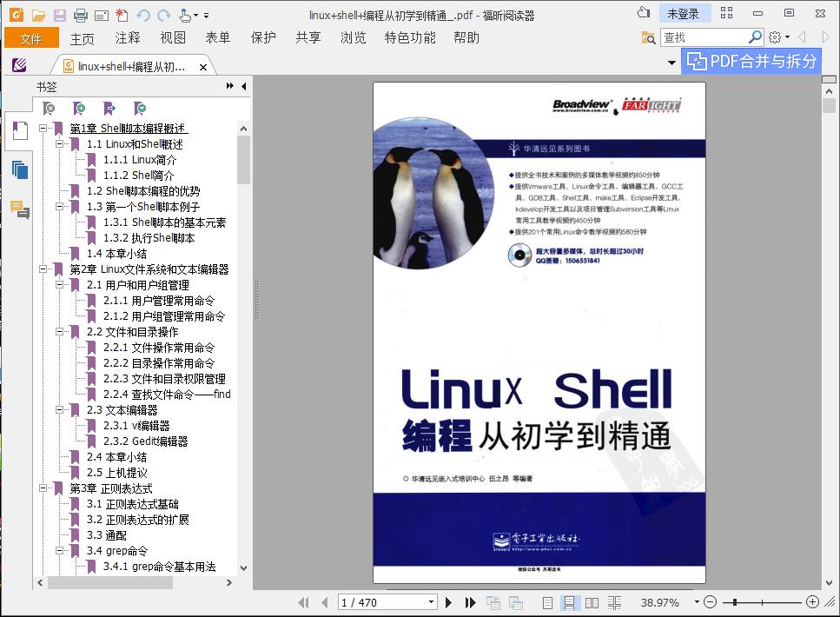Select continuous facing view mode
The height and width of the screenshot is (617, 840).
(x=614, y=603)
